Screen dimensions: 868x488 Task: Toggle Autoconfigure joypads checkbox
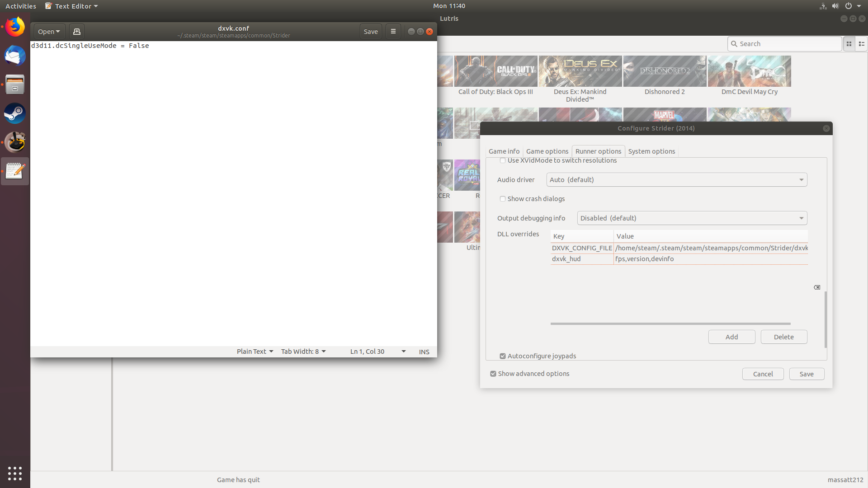pos(502,356)
